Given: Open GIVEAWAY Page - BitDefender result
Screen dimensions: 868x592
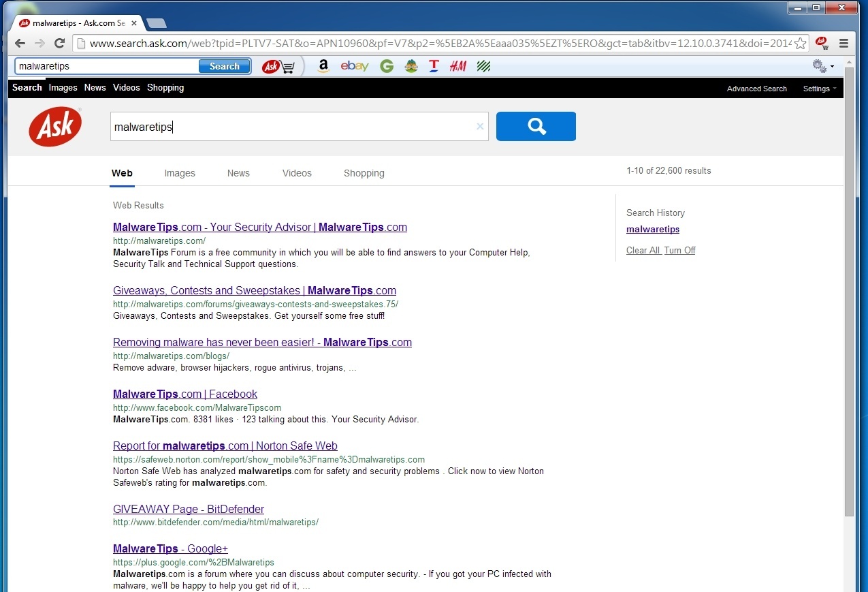Looking at the screenshot, I should pyautogui.click(x=189, y=510).
